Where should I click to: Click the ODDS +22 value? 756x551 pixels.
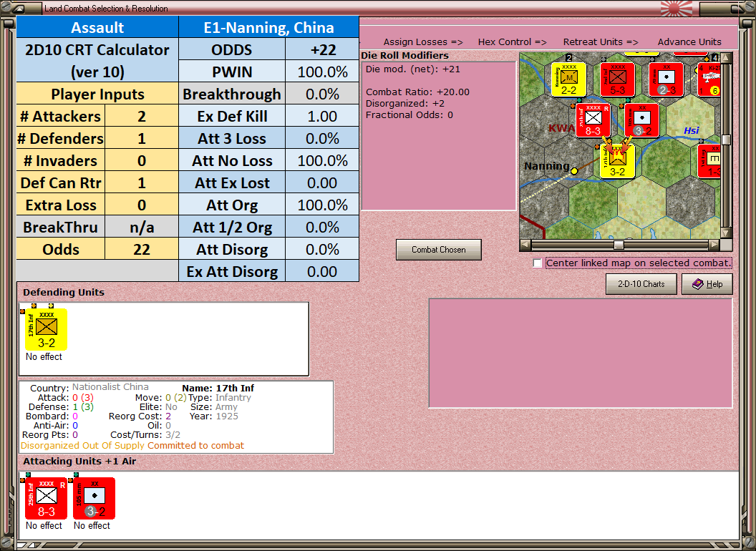click(322, 49)
